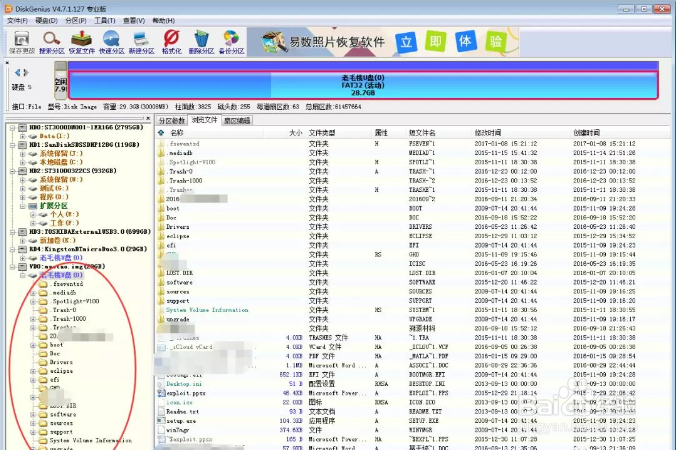Select the System Volume Information row
This screenshot has width=676, height=450.
click(x=414, y=310)
